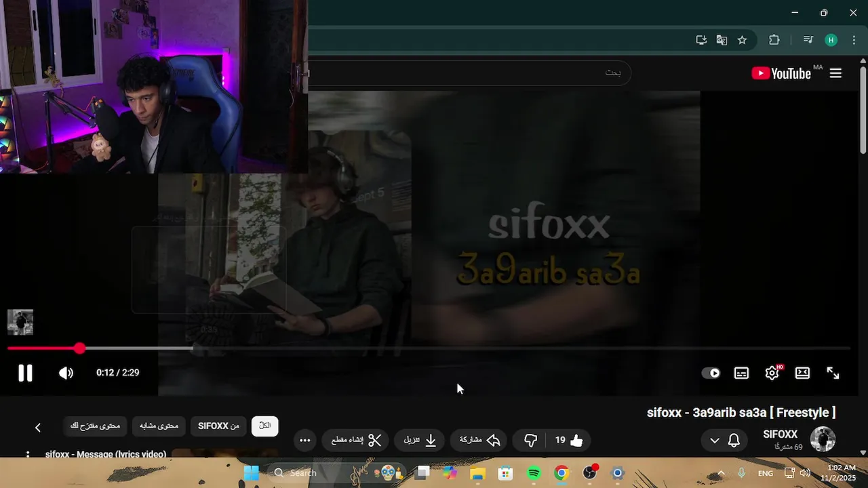Viewport: 868px width, 488px height.
Task: Bookmark this page with the star
Action: (742, 40)
